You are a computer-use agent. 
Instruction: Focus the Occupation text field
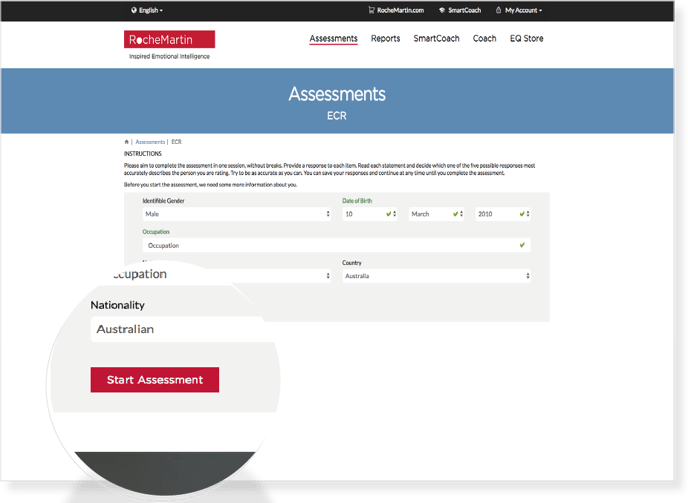[x=337, y=245]
